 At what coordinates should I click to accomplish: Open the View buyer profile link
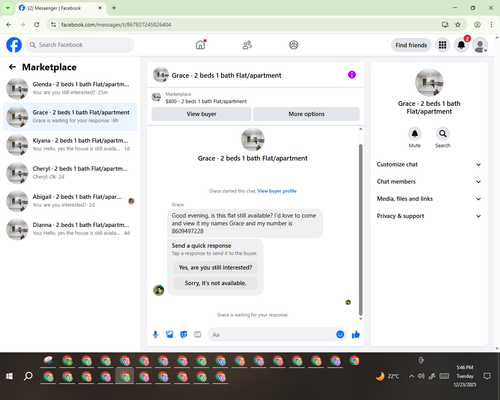[x=277, y=191]
